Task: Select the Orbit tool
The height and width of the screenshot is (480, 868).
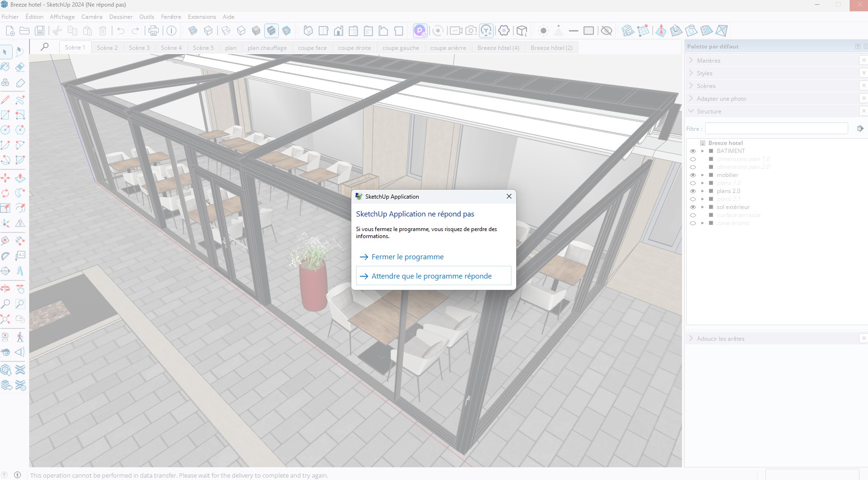Action: click(5, 288)
